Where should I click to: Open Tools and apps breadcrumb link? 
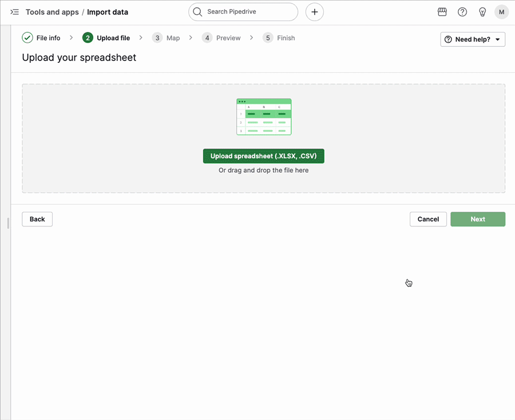52,12
